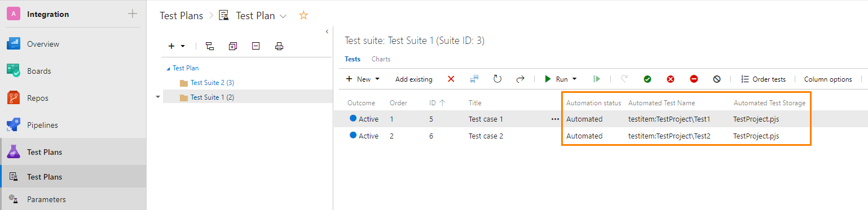Click the print icon in suite toolbar
Image resolution: width=868 pixels, height=210 pixels.
point(279,46)
